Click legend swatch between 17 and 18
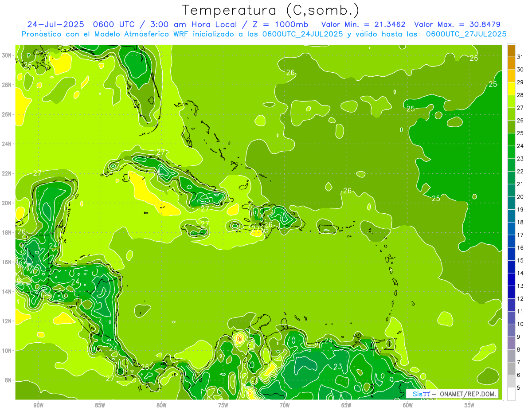 (x=511, y=229)
